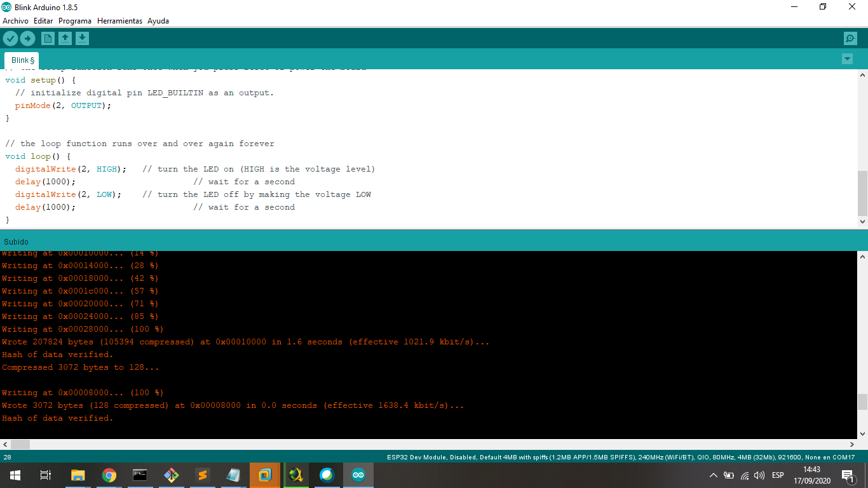
Task: Open the notification center icon
Action: 848,475
